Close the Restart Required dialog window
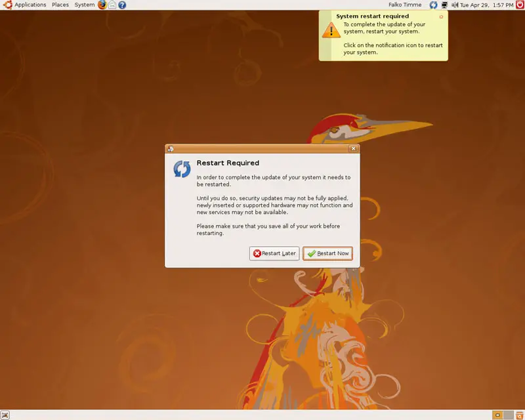 tap(353, 149)
